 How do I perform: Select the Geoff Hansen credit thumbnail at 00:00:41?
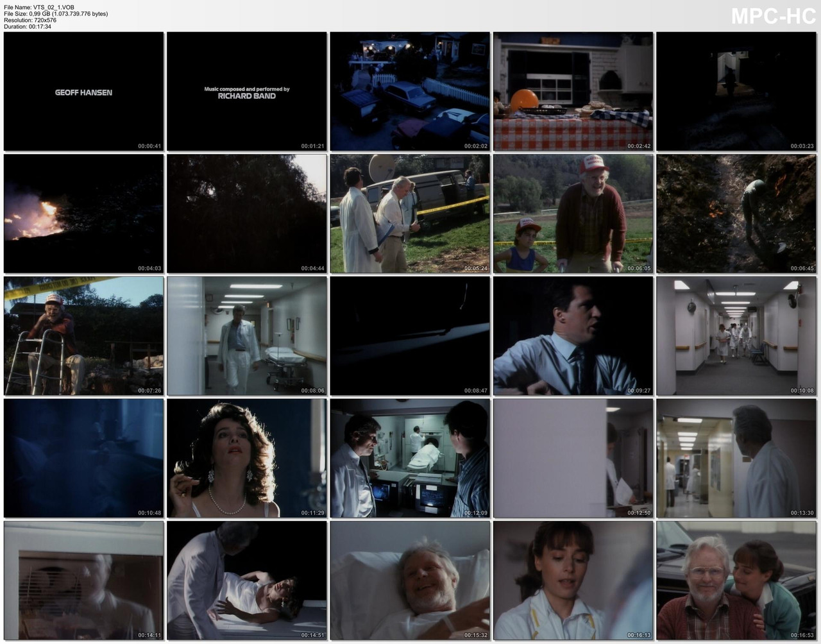(83, 92)
